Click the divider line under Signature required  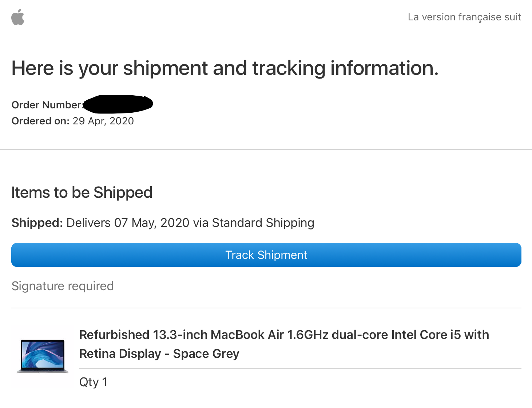266,308
